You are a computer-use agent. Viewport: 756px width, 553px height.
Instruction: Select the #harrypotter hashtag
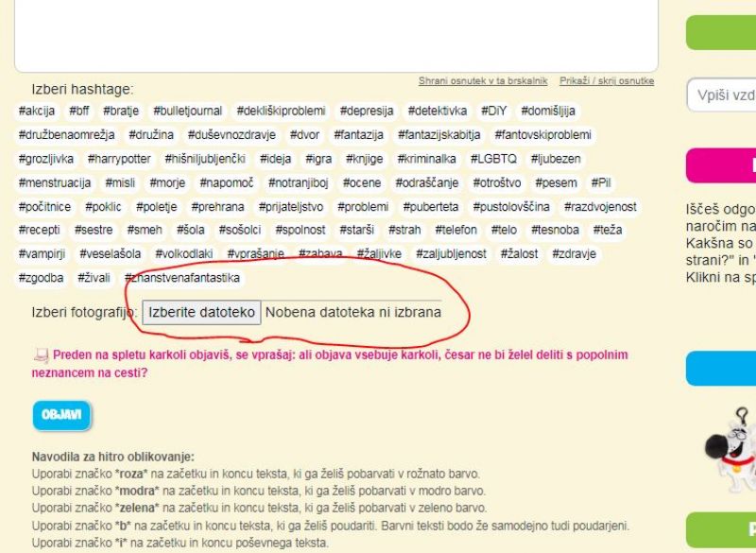click(119, 159)
